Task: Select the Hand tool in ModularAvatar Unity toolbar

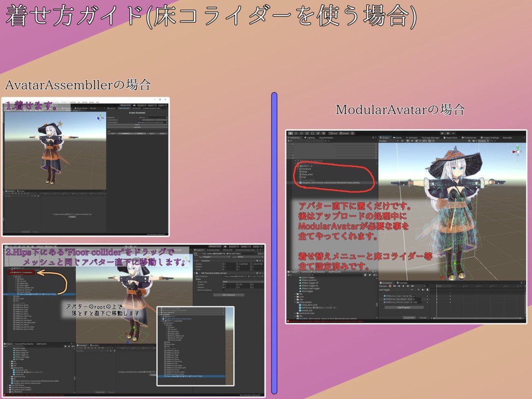Action: pos(290,134)
